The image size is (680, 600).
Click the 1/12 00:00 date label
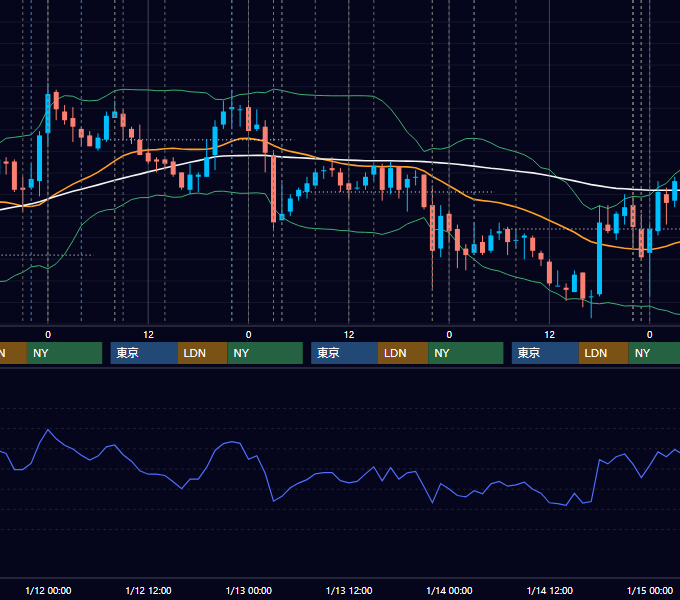tap(48, 590)
